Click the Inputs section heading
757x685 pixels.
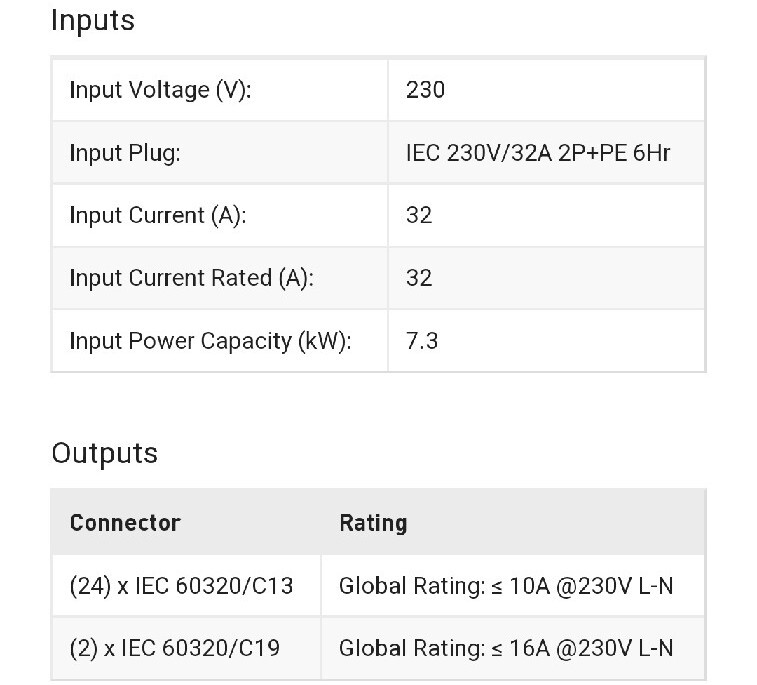click(x=92, y=20)
